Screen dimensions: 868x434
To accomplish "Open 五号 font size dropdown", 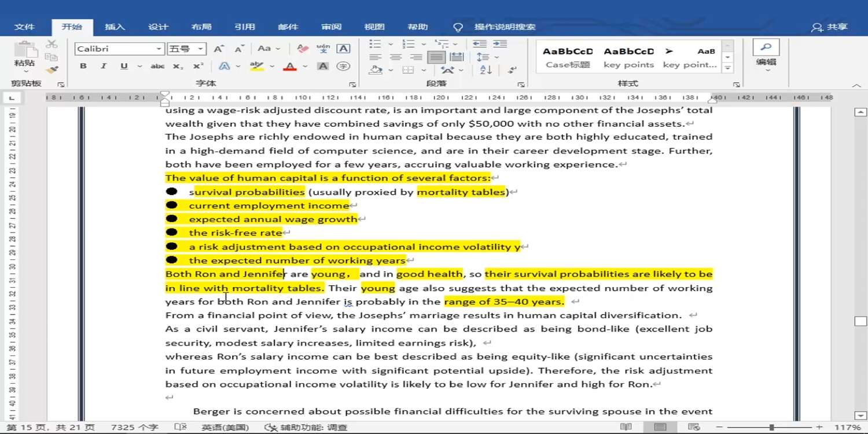I will pyautogui.click(x=200, y=49).
